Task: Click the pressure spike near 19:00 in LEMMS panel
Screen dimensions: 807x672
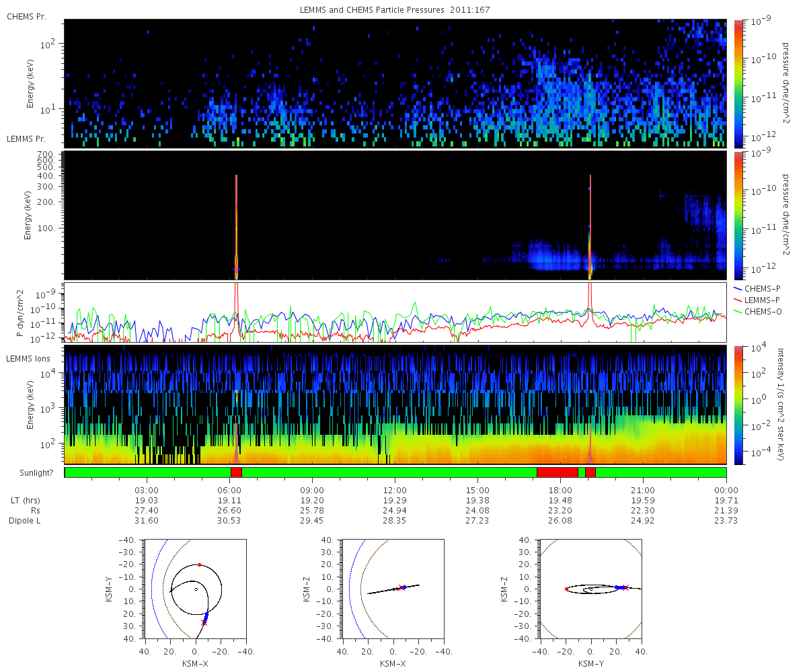Action: [x=590, y=226]
